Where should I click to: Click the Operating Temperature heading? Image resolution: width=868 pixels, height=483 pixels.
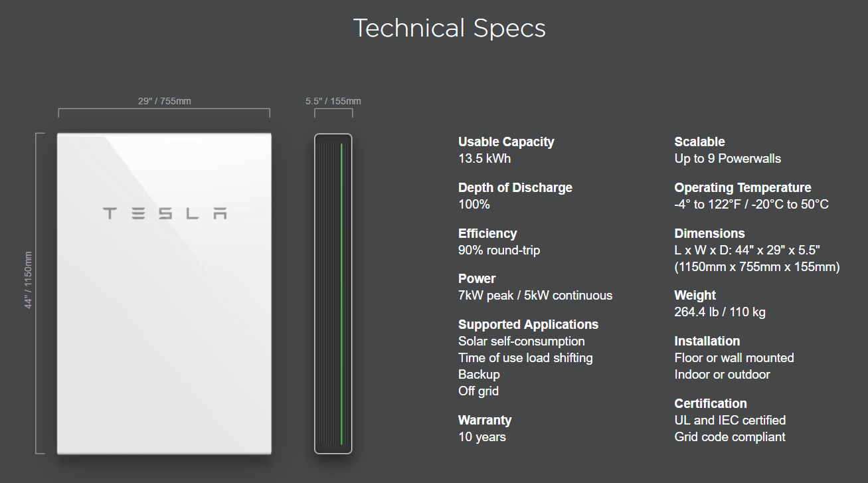pos(743,187)
